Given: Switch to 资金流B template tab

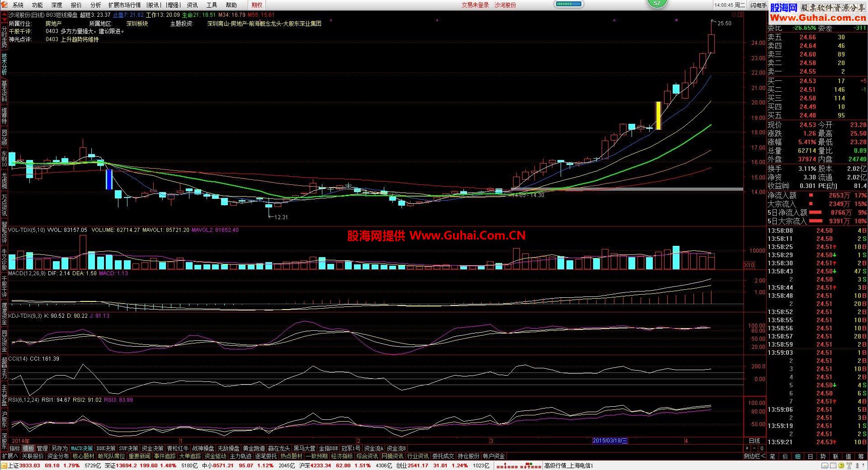Looking at the screenshot, I should (396, 448).
